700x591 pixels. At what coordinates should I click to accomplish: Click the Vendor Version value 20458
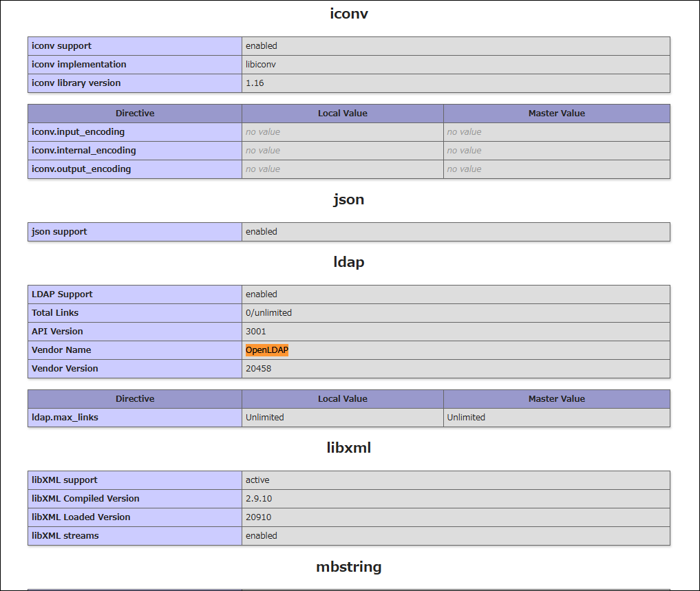pyautogui.click(x=258, y=369)
